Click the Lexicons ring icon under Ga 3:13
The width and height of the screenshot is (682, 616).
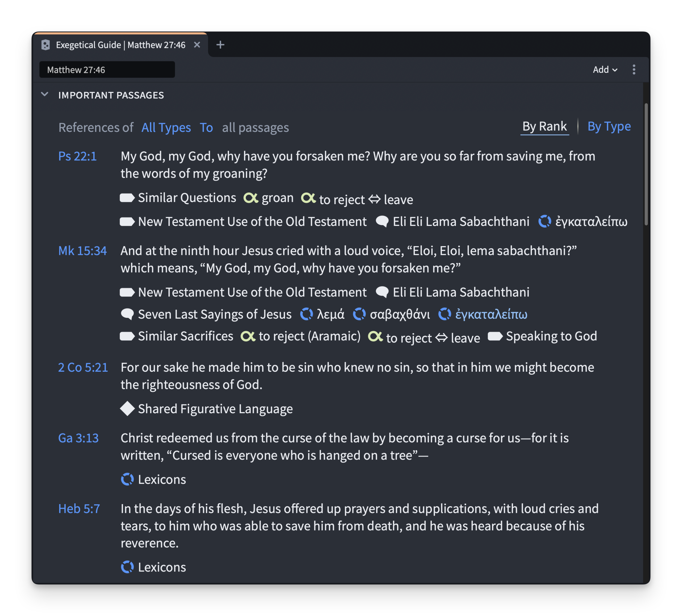pyautogui.click(x=127, y=479)
